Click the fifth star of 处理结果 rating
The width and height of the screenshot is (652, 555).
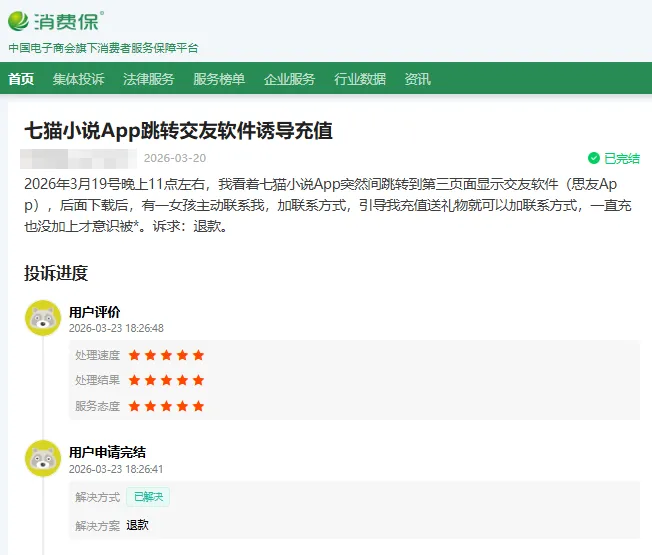tap(198, 380)
